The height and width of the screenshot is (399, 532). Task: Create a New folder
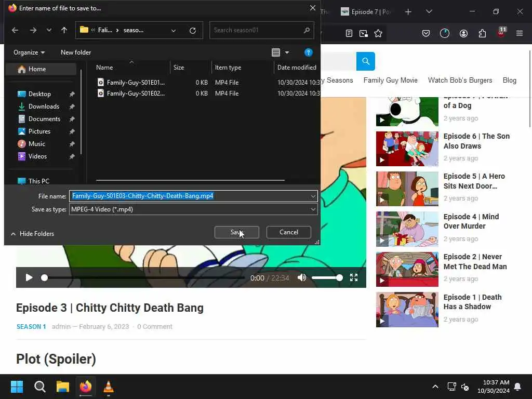coord(76,52)
